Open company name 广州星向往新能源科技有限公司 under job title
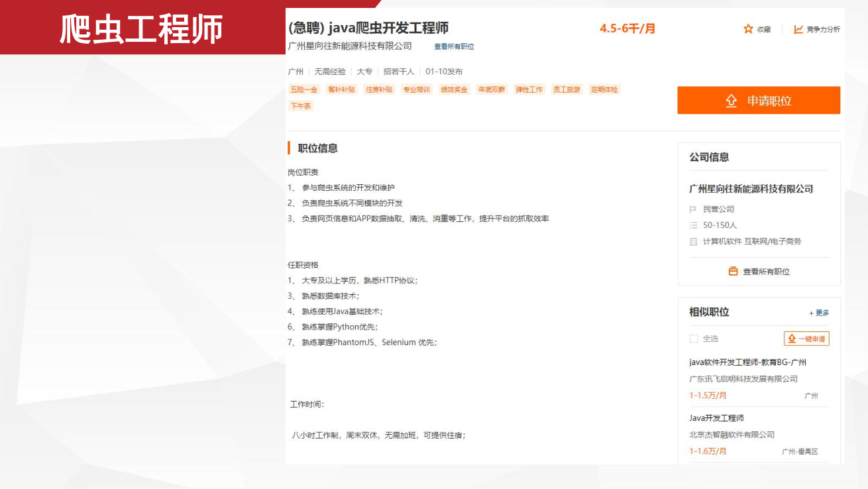 click(350, 46)
